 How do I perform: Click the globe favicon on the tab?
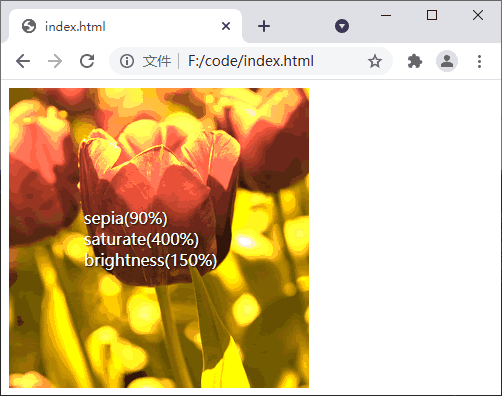(x=29, y=26)
